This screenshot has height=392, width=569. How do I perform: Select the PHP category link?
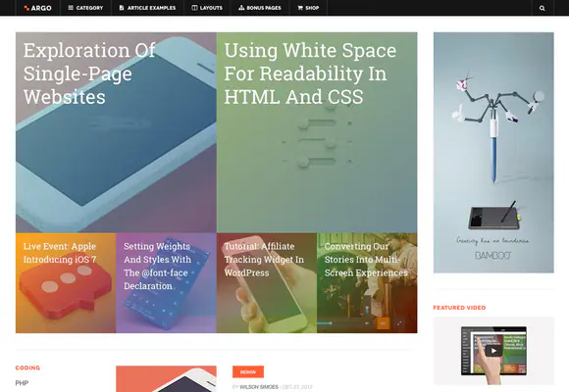pos(22,383)
